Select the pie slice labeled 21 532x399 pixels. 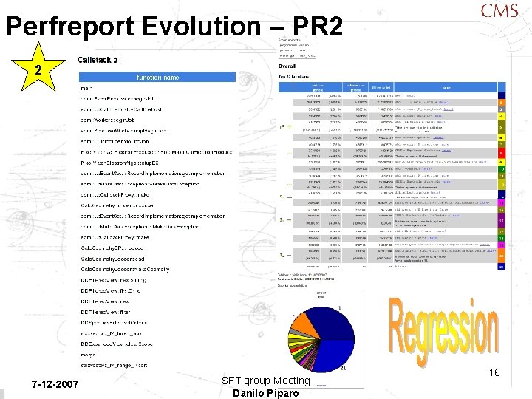pyautogui.click(x=334, y=355)
